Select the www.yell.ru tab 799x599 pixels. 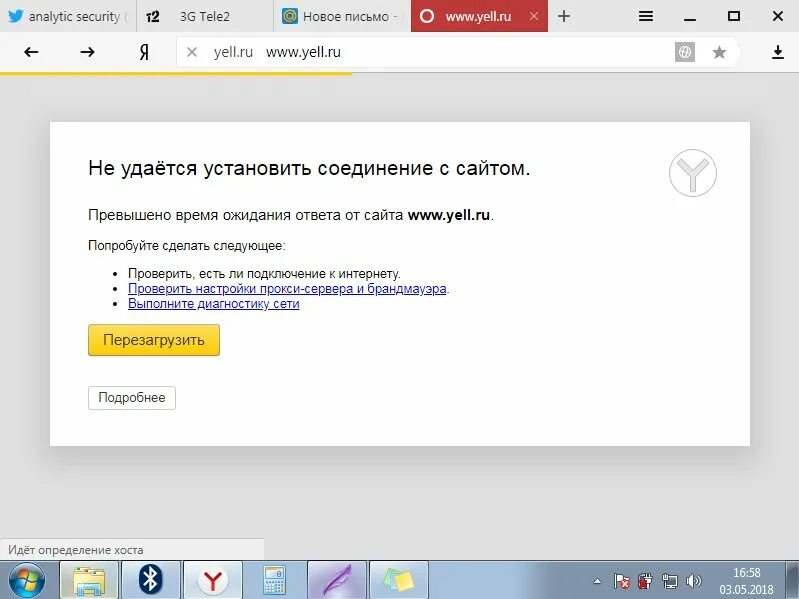point(478,16)
